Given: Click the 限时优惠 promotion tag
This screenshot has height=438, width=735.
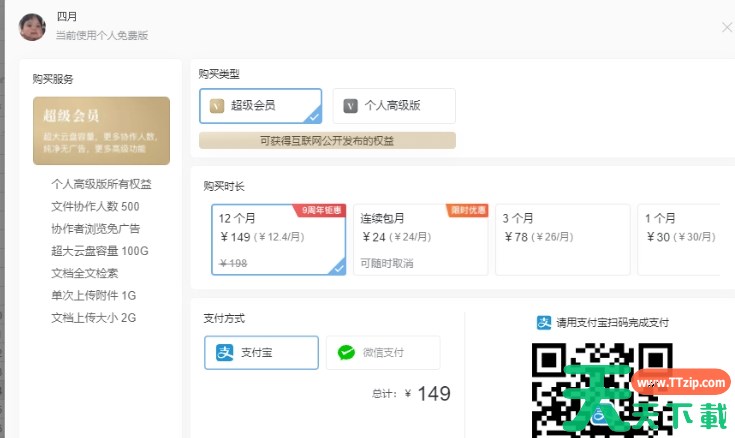Looking at the screenshot, I should click(467, 210).
